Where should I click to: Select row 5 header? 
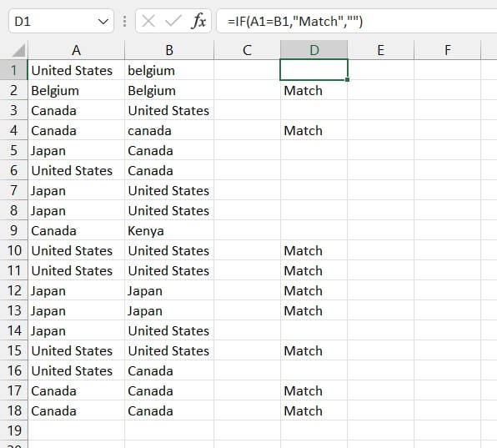(13, 150)
